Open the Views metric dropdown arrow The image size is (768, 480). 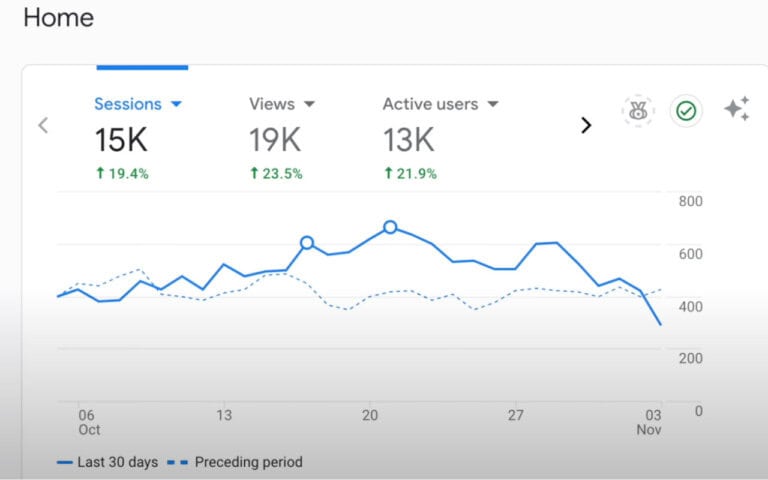pos(309,104)
